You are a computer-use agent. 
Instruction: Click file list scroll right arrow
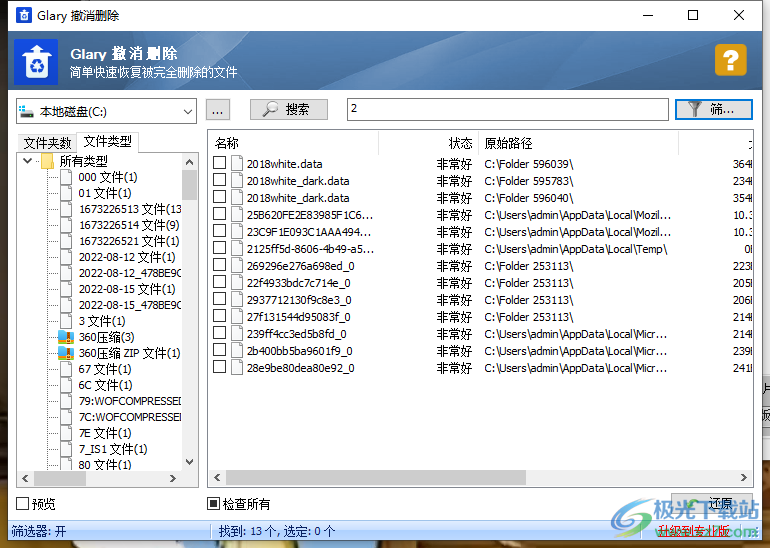(743, 477)
